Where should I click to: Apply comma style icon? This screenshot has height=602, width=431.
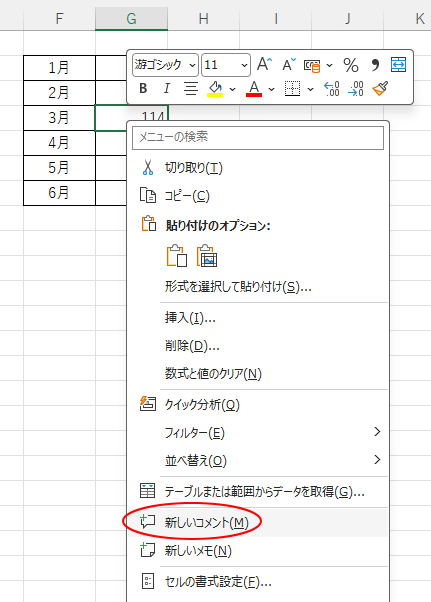pyautogui.click(x=375, y=65)
